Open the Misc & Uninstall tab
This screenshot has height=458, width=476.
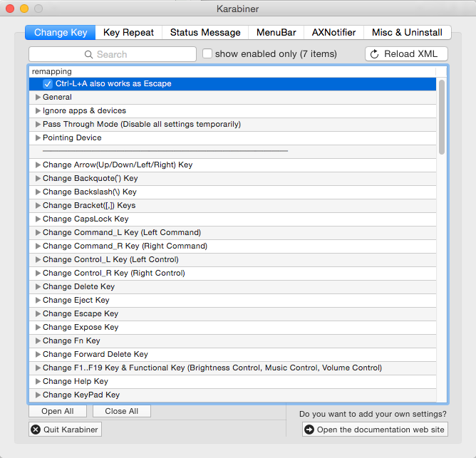click(x=407, y=33)
